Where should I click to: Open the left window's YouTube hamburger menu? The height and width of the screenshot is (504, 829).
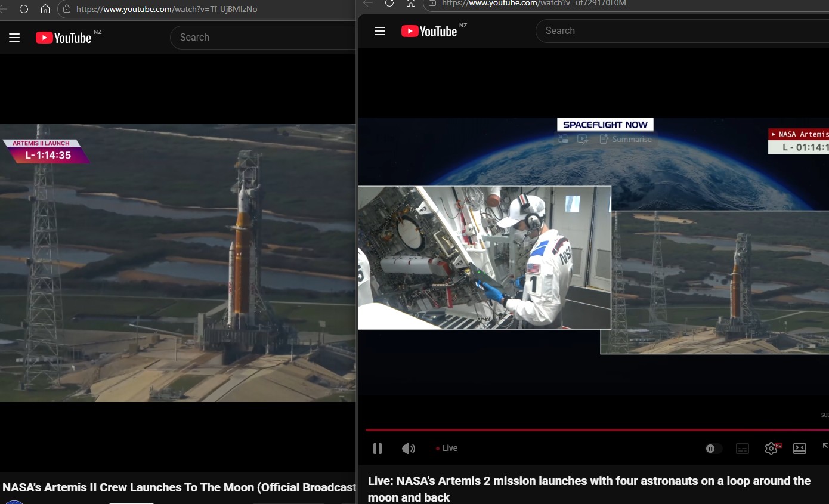14,38
